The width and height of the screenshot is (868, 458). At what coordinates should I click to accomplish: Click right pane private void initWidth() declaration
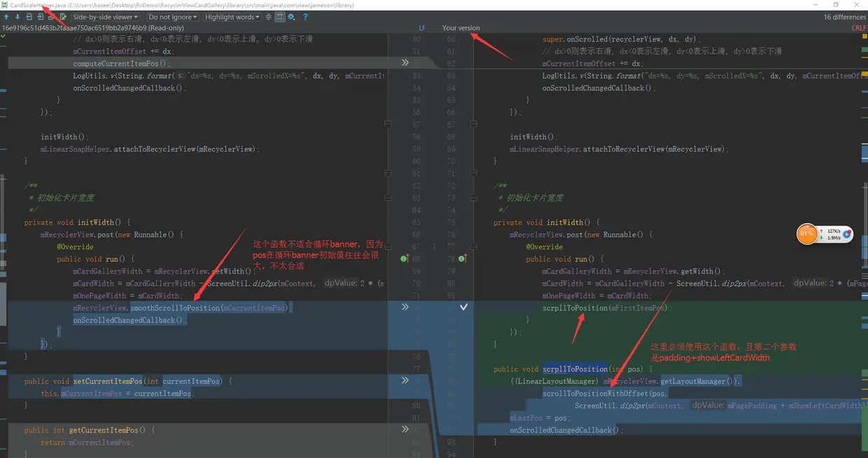coord(547,222)
